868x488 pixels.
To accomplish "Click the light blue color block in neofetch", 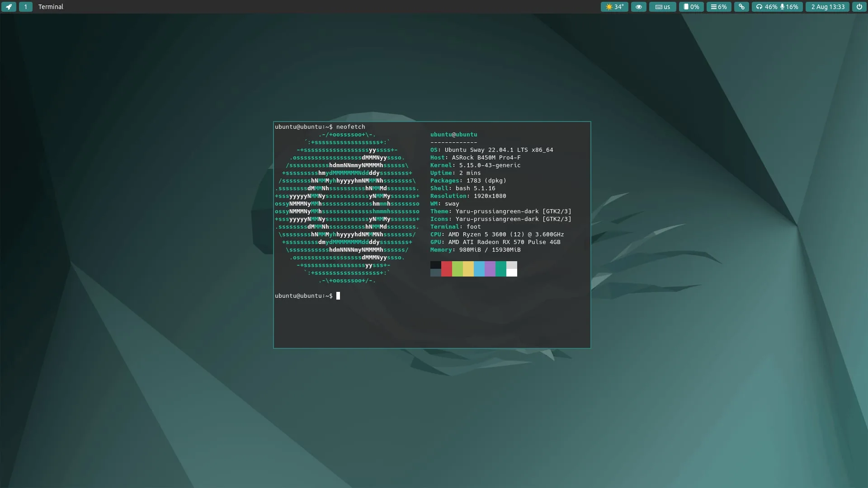I will (x=479, y=269).
